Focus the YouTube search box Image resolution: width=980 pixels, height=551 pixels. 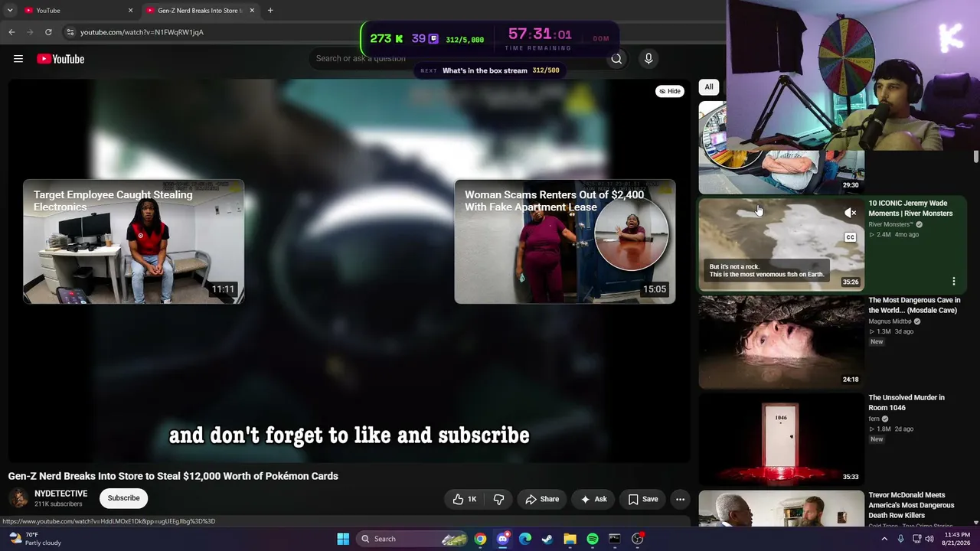(x=458, y=59)
